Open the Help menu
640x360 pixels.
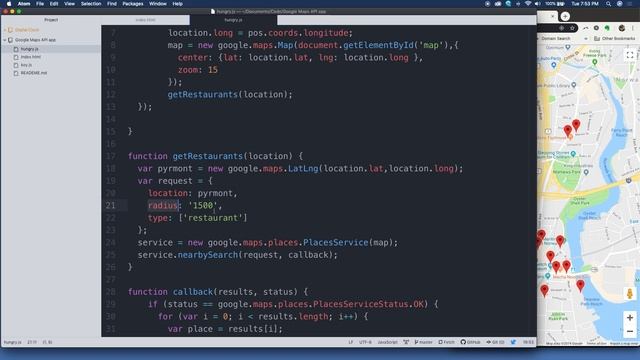coord(178,4)
